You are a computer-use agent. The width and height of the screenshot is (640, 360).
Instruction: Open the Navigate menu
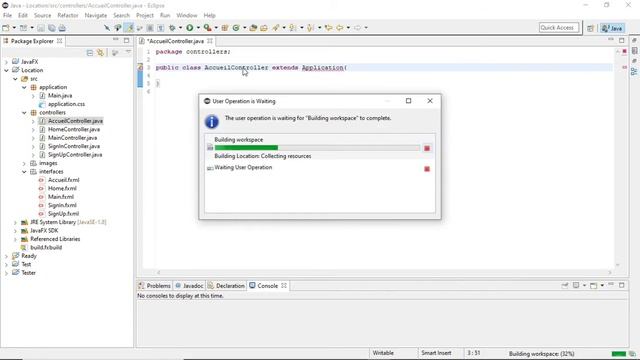pyautogui.click(x=96, y=16)
